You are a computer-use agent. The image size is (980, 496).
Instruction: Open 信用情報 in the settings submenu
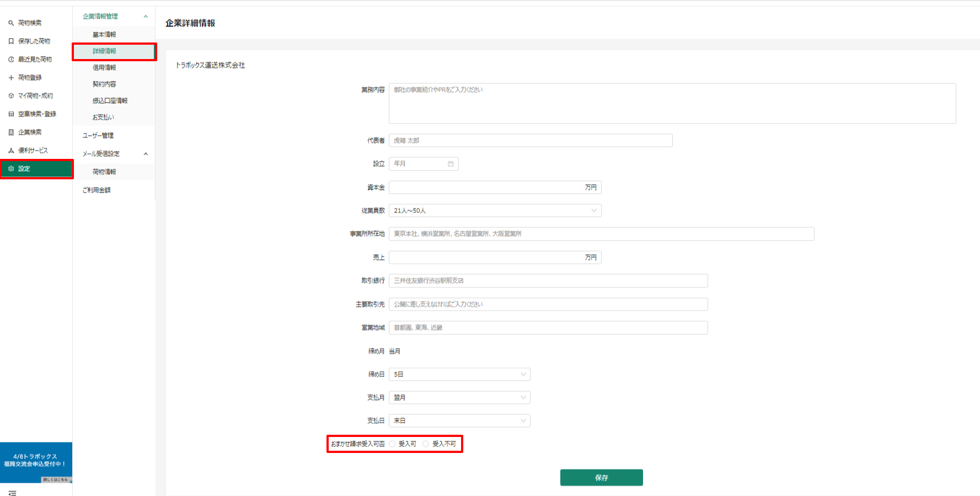[x=104, y=68]
